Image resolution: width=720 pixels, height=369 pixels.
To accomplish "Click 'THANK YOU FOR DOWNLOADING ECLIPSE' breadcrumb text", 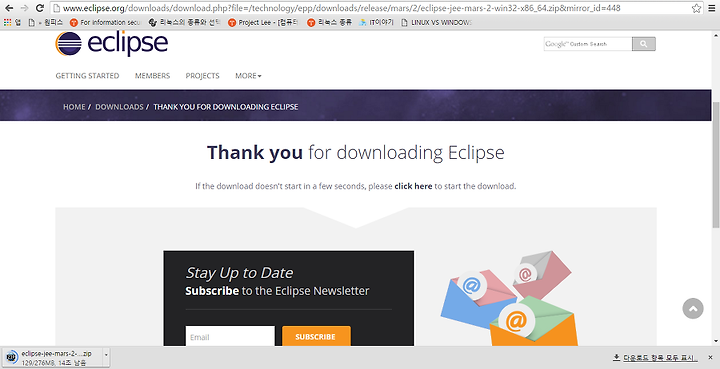I will [226, 106].
